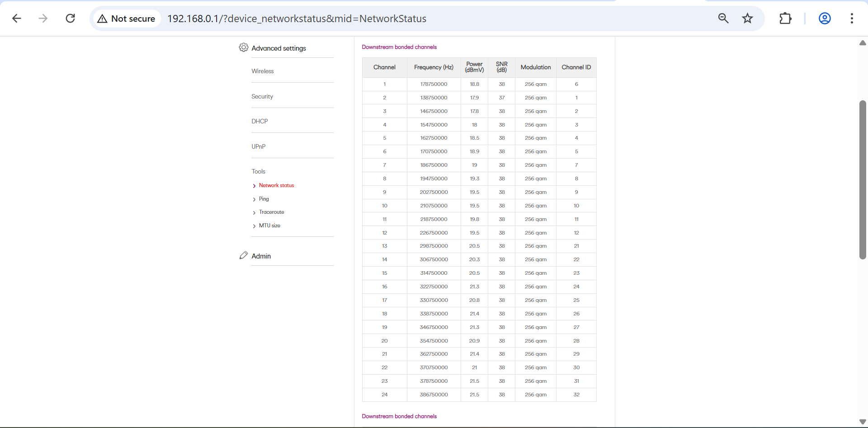Open the Ping tool link
868x428 pixels.
pyautogui.click(x=264, y=199)
